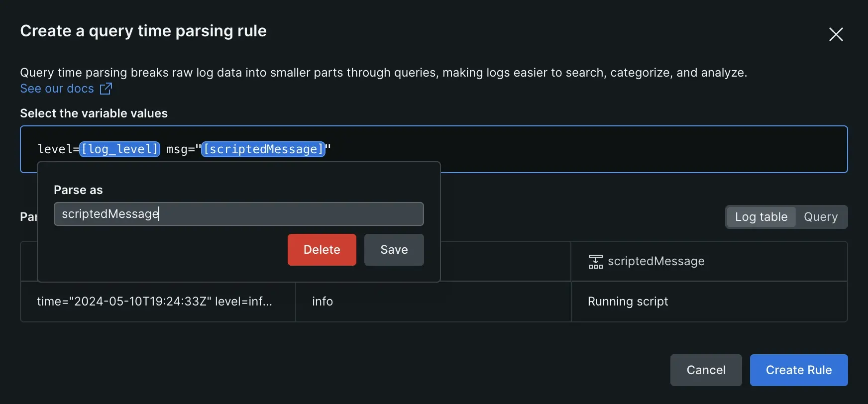Screen dimensions: 868x404
Task: Select the [log_level] variable token
Action: point(120,149)
